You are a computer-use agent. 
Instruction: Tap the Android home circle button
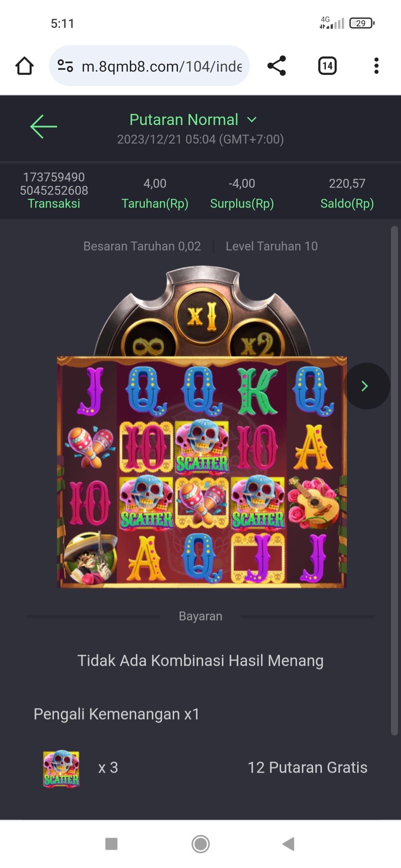pos(200,844)
